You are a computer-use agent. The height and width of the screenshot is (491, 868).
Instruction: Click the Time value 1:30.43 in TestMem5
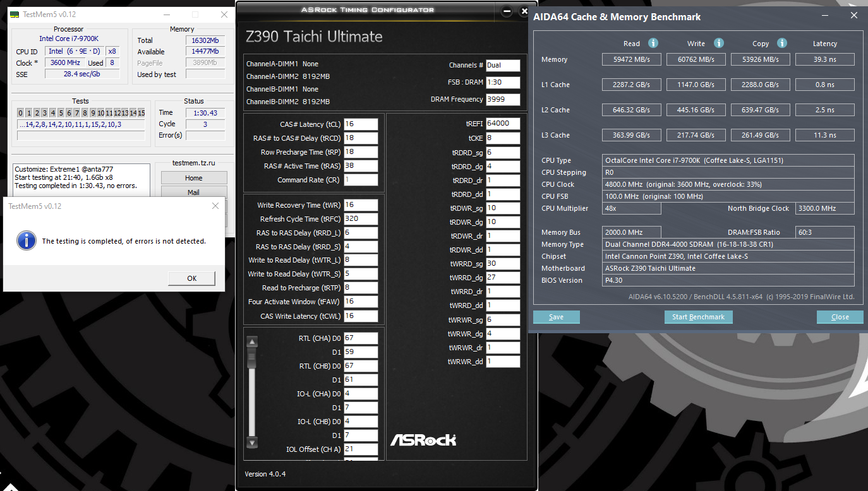205,113
